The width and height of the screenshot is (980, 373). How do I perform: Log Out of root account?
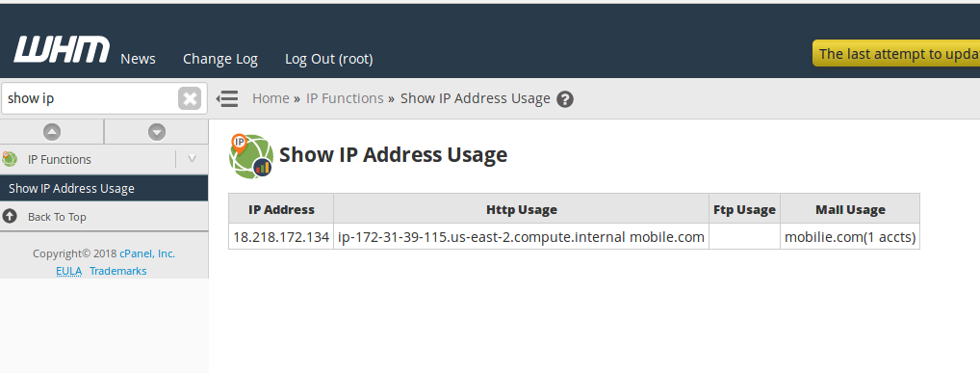[x=328, y=59]
